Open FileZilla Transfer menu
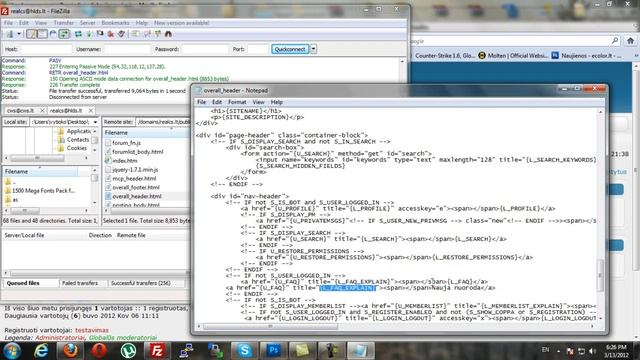The width and height of the screenshot is (640, 360). point(64,23)
